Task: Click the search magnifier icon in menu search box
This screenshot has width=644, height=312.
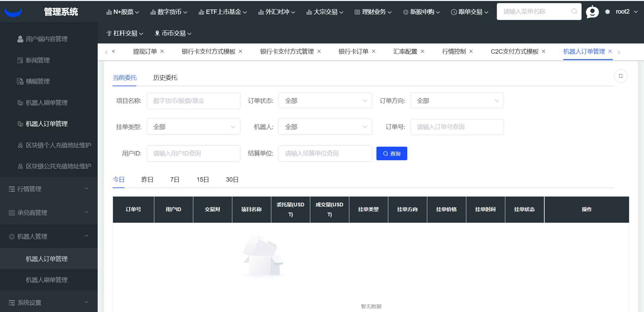Action: pyautogui.click(x=574, y=12)
